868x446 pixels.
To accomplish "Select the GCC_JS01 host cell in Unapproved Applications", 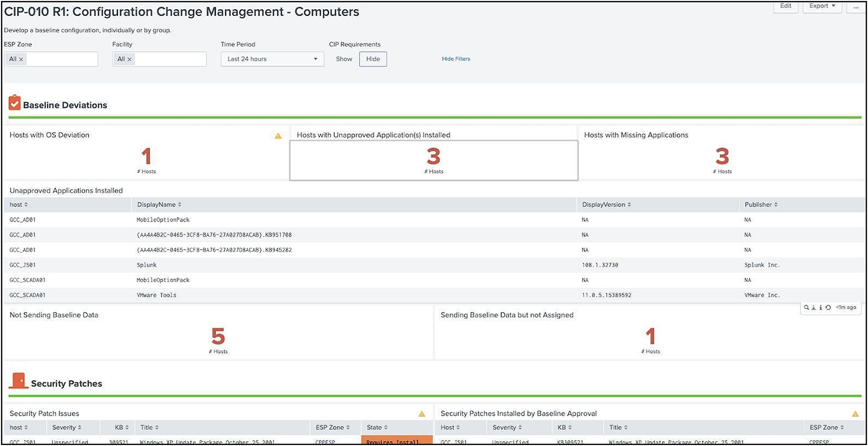I will [x=23, y=265].
